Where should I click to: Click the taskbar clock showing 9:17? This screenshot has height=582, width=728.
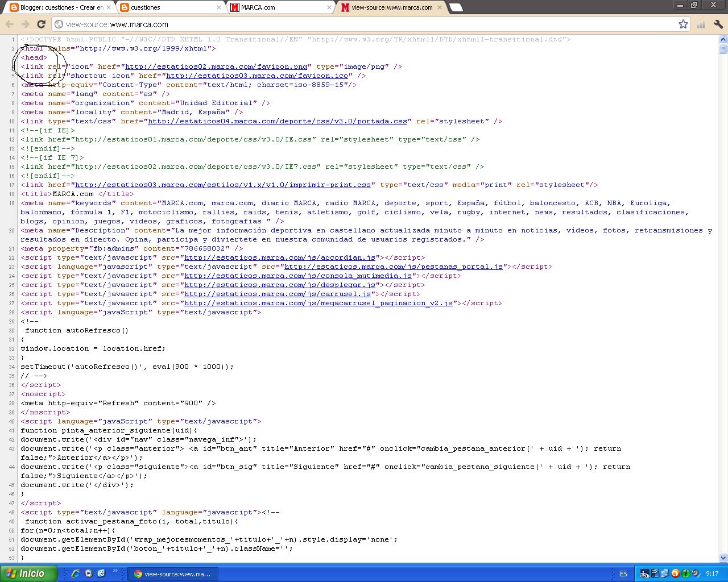coord(712,574)
